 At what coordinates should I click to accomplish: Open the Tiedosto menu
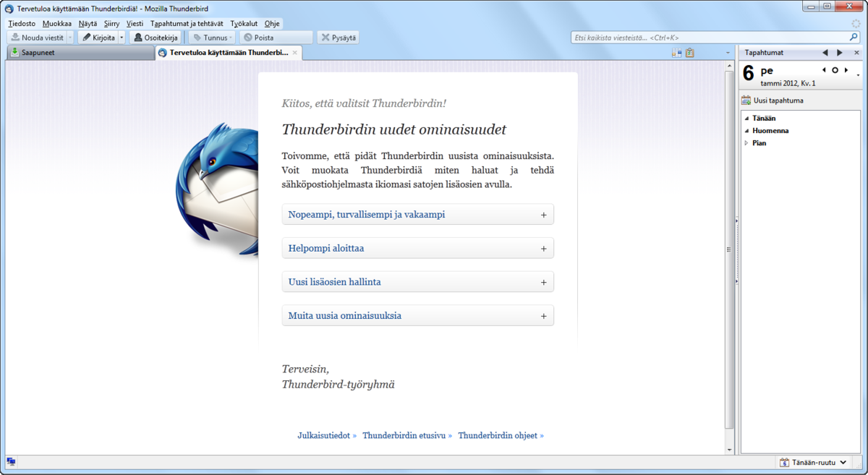click(22, 24)
